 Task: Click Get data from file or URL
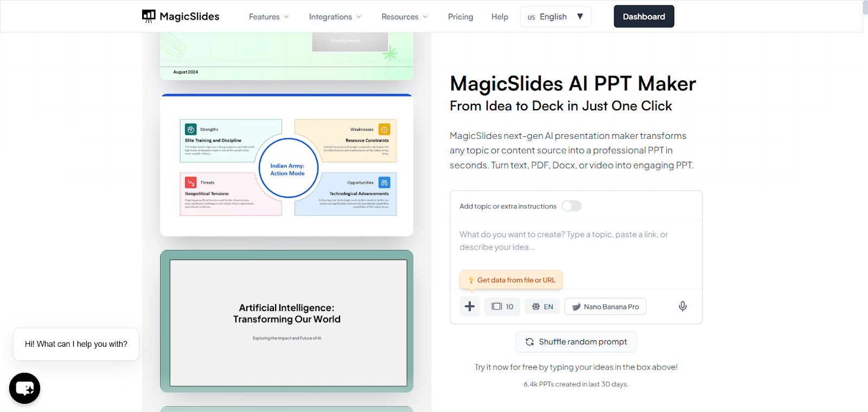click(511, 280)
